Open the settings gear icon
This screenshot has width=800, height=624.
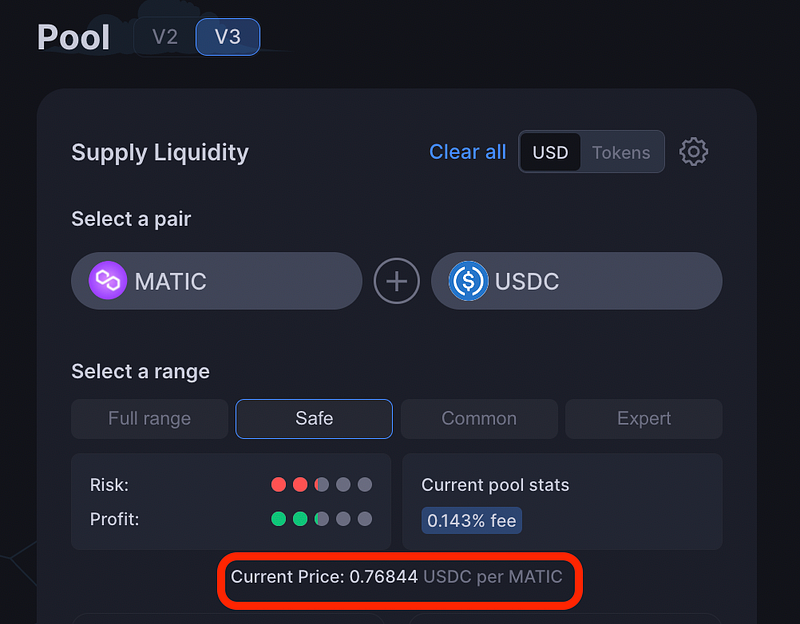coord(693,152)
